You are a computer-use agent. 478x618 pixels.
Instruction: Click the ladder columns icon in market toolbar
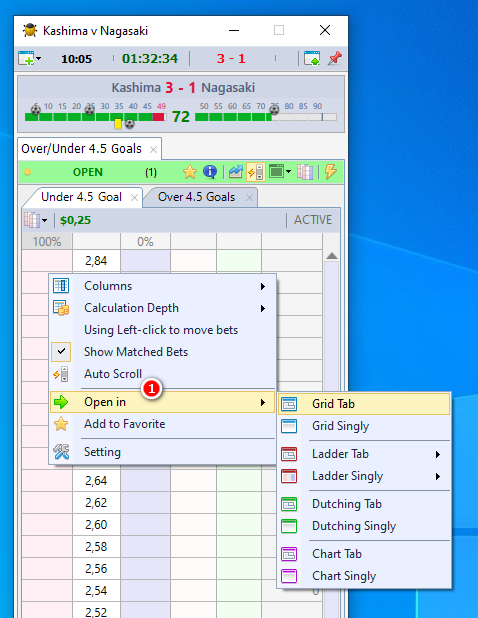[305, 172]
